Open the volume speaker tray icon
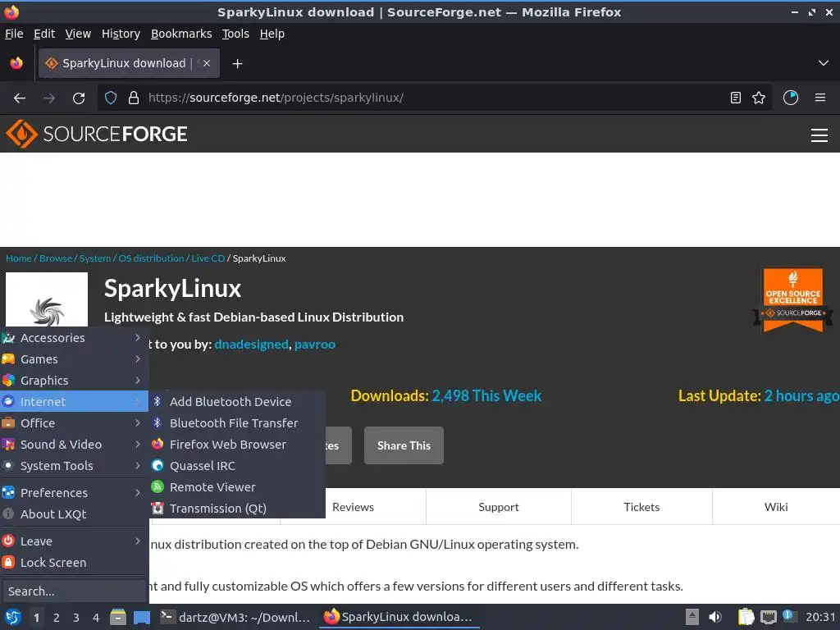 [715, 617]
